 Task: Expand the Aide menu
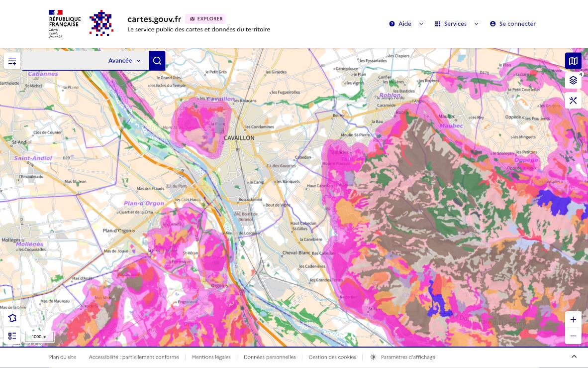pyautogui.click(x=406, y=24)
